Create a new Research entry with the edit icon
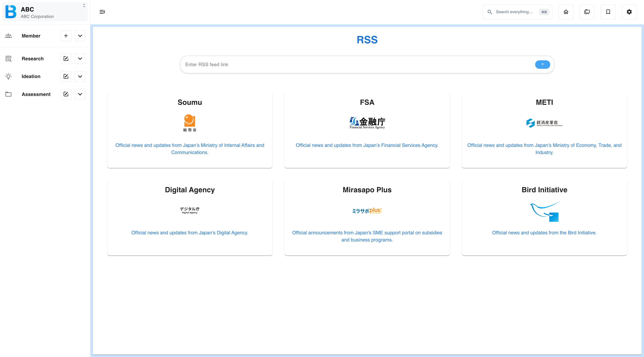 point(66,59)
